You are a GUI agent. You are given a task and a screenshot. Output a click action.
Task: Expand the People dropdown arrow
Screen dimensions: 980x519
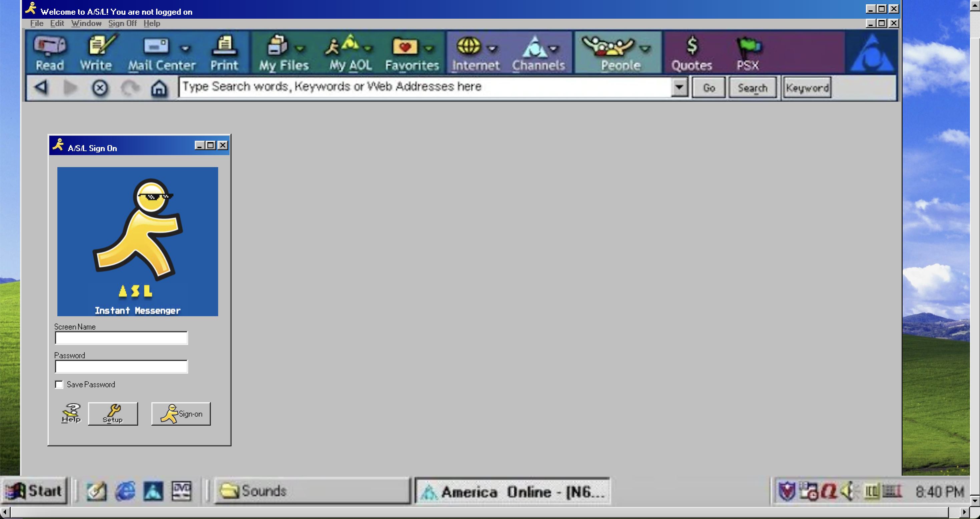pyautogui.click(x=645, y=48)
